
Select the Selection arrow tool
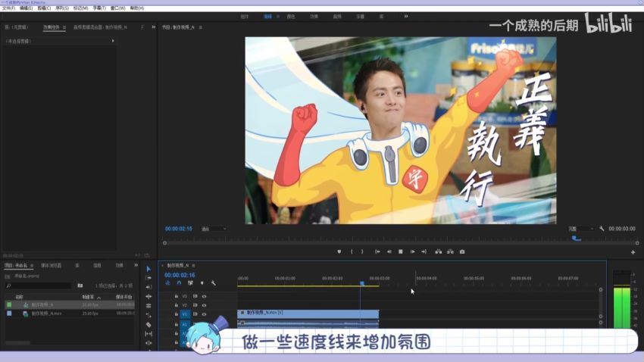point(148,269)
